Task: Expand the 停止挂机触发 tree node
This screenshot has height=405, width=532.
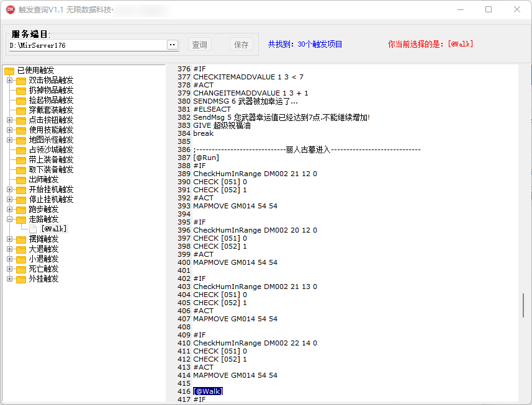Action: coord(9,199)
